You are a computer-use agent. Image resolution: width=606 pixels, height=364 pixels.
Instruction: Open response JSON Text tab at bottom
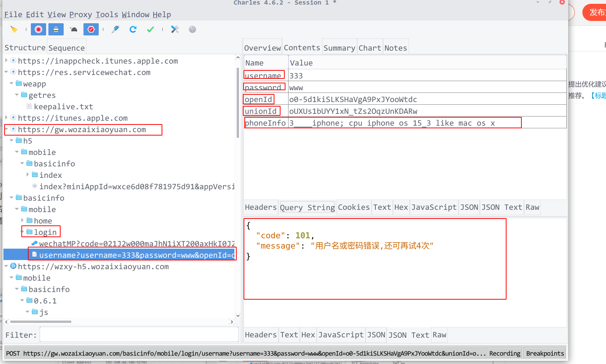[x=409, y=335]
